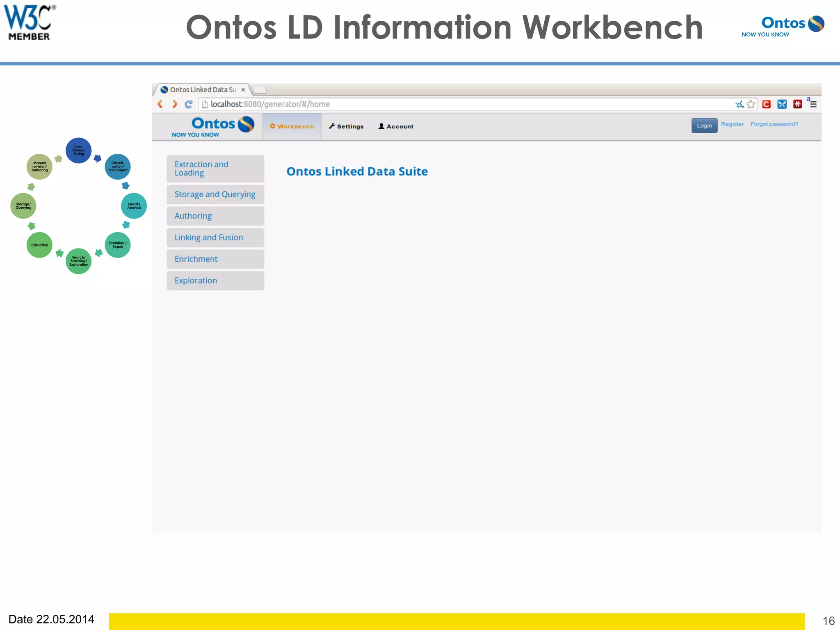This screenshot has width=840, height=630.
Task: Select Storage and Querying in sidebar
Action: click(215, 194)
